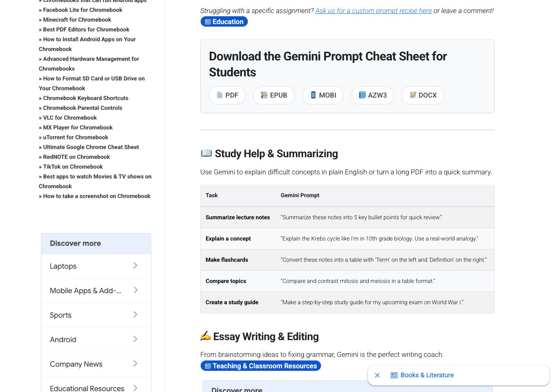Screen dimensions: 556x392
Task: Download the AZW3 version
Action: [372, 95]
